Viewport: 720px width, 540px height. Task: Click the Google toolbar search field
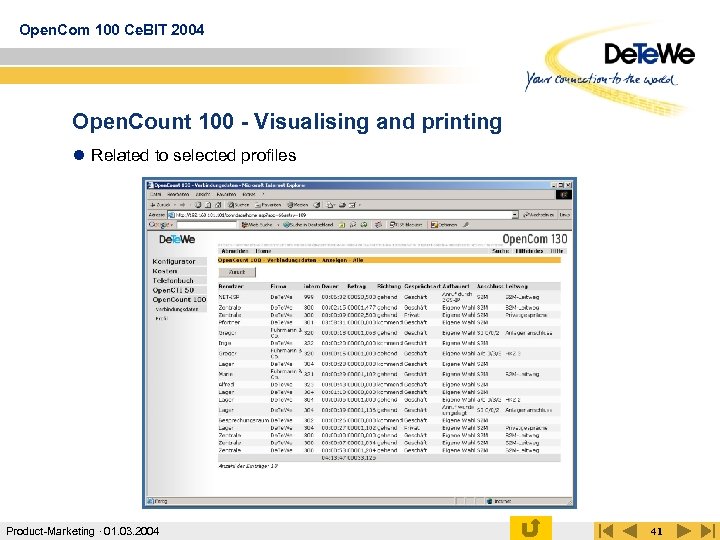tap(207, 225)
